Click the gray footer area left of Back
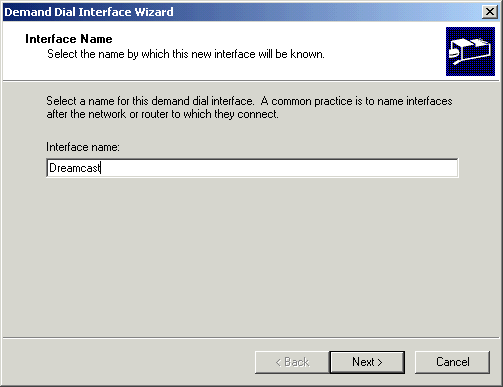The width and height of the screenshot is (503, 387). (x=128, y=362)
